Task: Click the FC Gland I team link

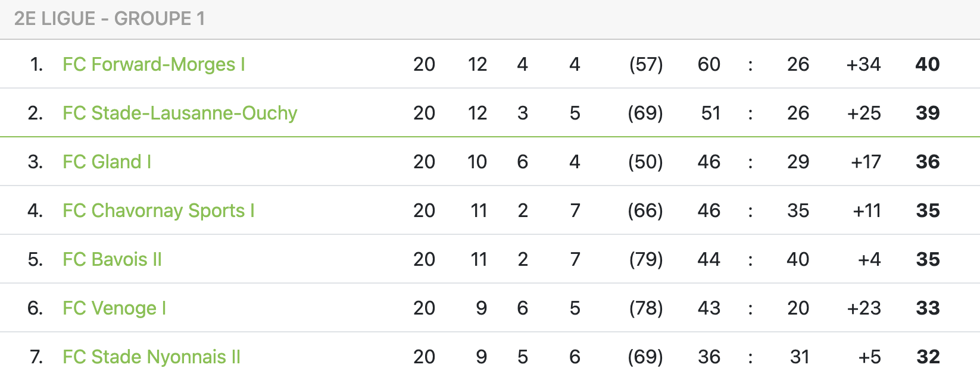Action: point(107,162)
